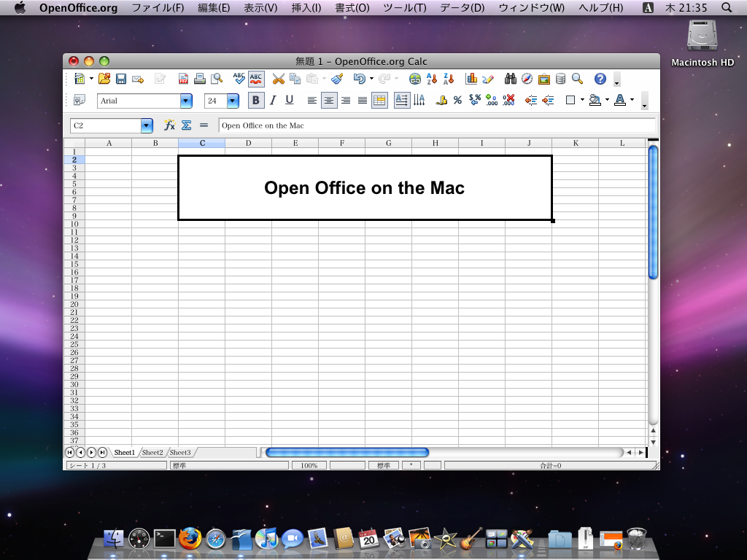Open the New document type dropdown arrow
The width and height of the screenshot is (747, 560).
click(91, 79)
